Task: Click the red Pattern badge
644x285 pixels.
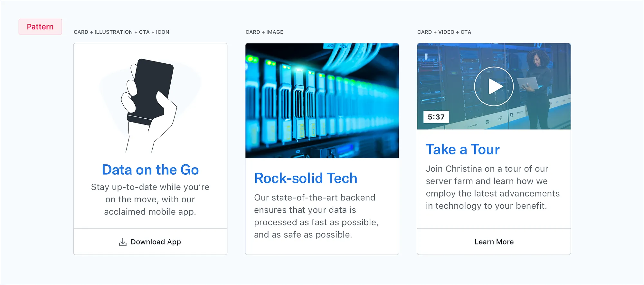Action: pos(40,27)
